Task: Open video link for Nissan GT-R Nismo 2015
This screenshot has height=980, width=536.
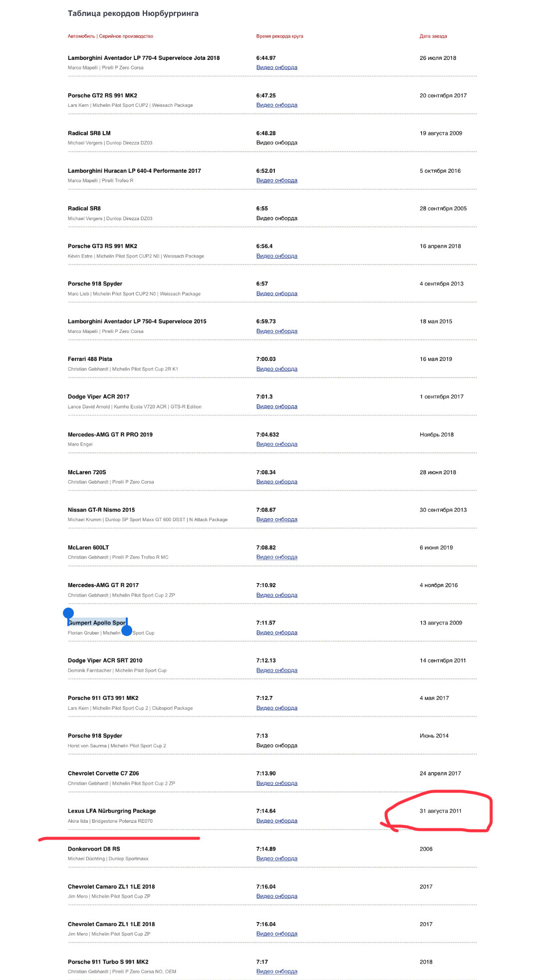Action: (x=276, y=519)
